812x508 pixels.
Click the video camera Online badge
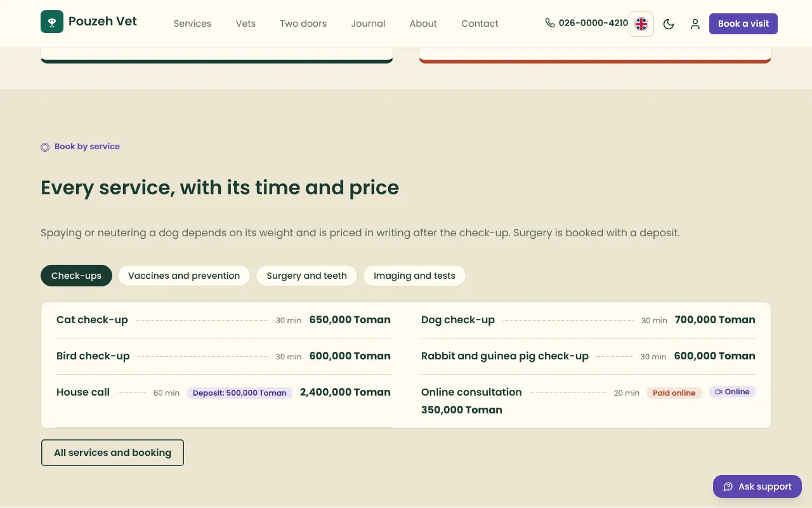click(x=732, y=392)
